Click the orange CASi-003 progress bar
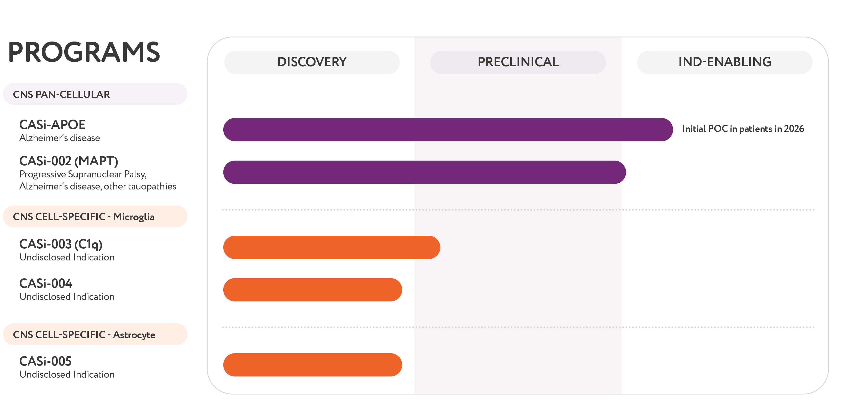This screenshot has width=868, height=400. (x=331, y=247)
